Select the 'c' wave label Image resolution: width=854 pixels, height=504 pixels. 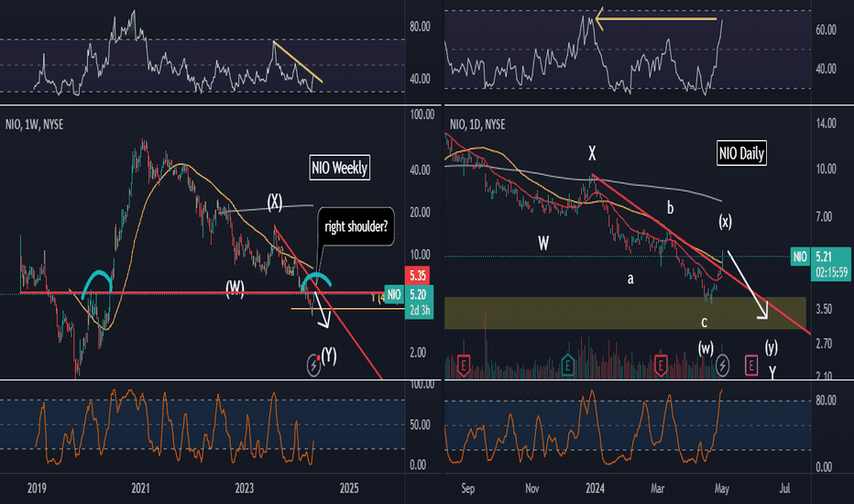point(705,323)
